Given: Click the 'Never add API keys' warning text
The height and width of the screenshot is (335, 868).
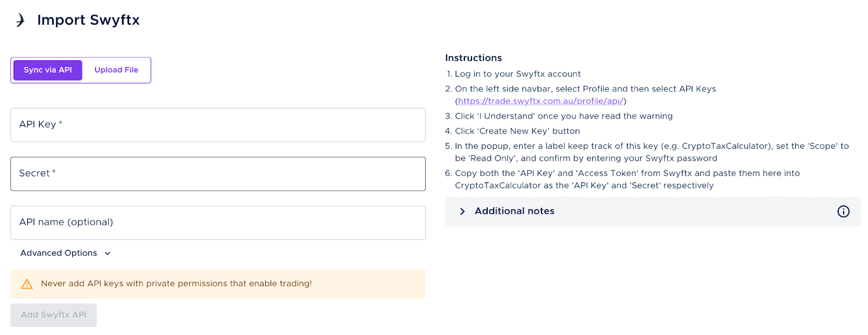Looking at the screenshot, I should pos(176,283).
